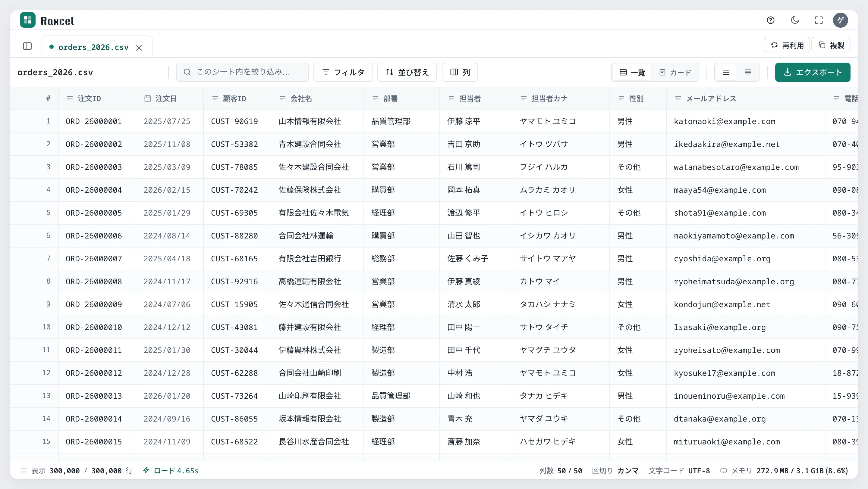
Task: Close the orders_2026.csv tab
Action: (x=139, y=48)
